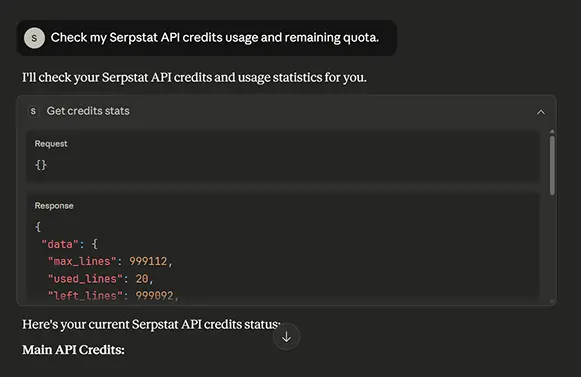Collapse the Get credits stats panel chevron
The image size is (581, 377).
[541, 112]
